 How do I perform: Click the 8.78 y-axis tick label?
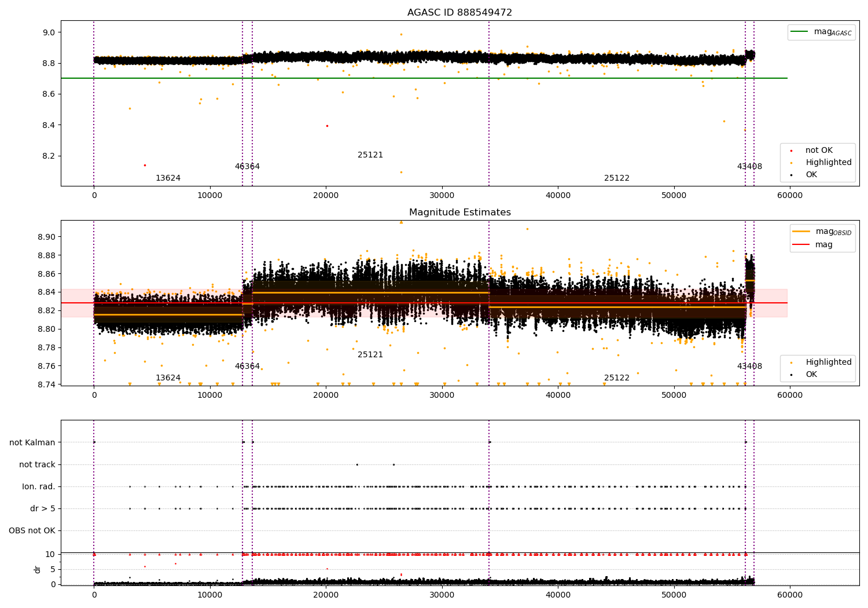click(47, 348)
